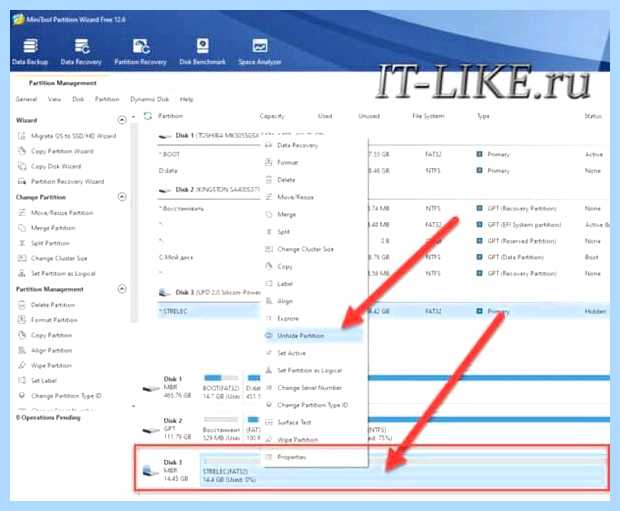Click Delete Partition in the sidebar
This screenshot has width=620, height=511.
click(46, 305)
